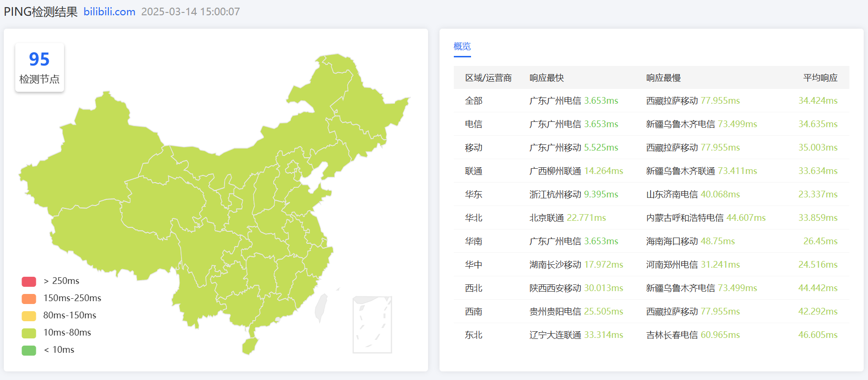Click the 东北 average value 46.605ms

point(817,335)
